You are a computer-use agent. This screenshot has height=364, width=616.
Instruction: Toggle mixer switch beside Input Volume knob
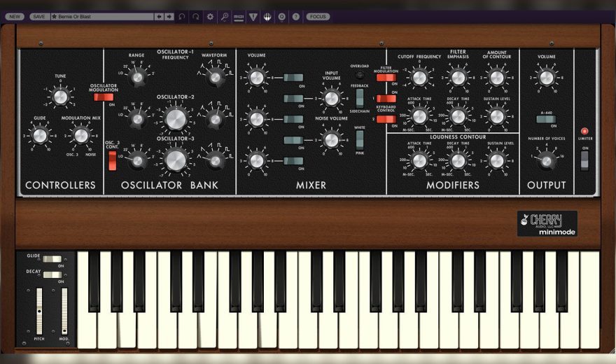[293, 99]
